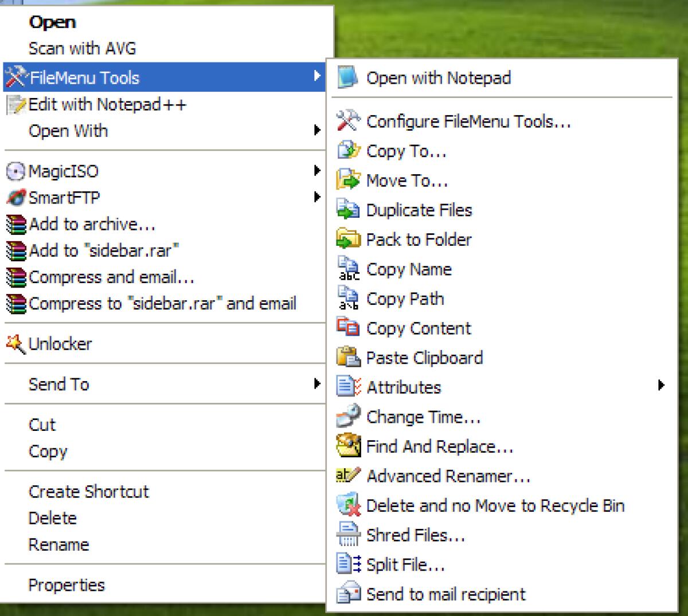The height and width of the screenshot is (616, 688).
Task: Click WinRAR icon beside Compress and email
Action: tap(16, 277)
